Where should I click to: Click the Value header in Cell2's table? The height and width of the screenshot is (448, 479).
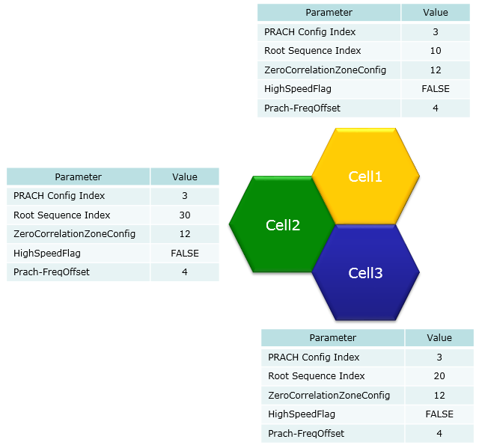[x=185, y=177]
